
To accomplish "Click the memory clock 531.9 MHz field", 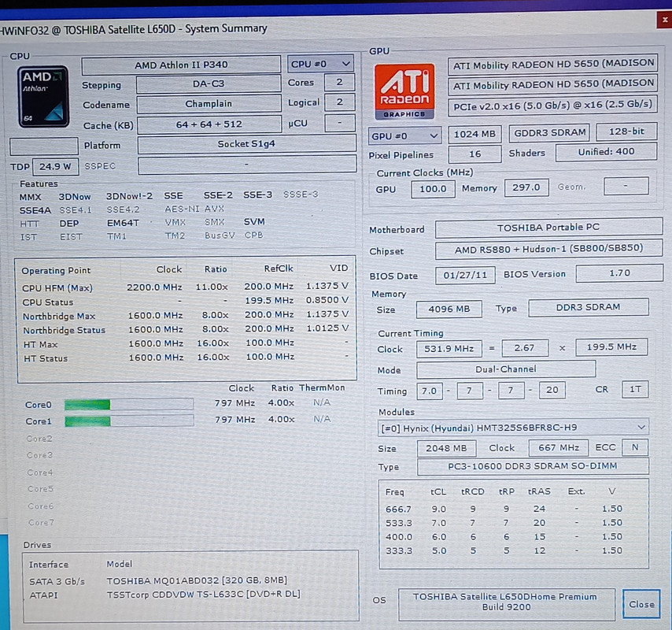I will pyautogui.click(x=449, y=348).
